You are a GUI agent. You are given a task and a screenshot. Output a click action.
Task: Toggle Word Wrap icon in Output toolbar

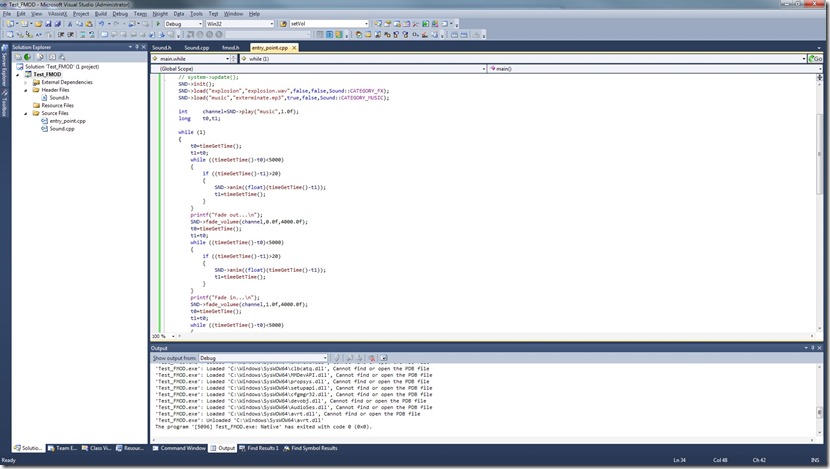[x=384, y=358]
